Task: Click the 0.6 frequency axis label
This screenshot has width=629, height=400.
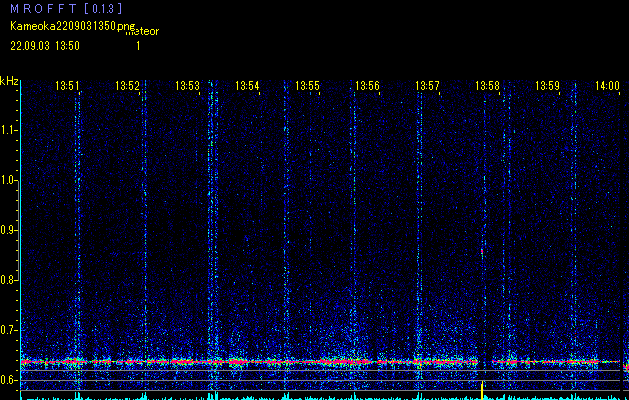Action: coord(8,380)
